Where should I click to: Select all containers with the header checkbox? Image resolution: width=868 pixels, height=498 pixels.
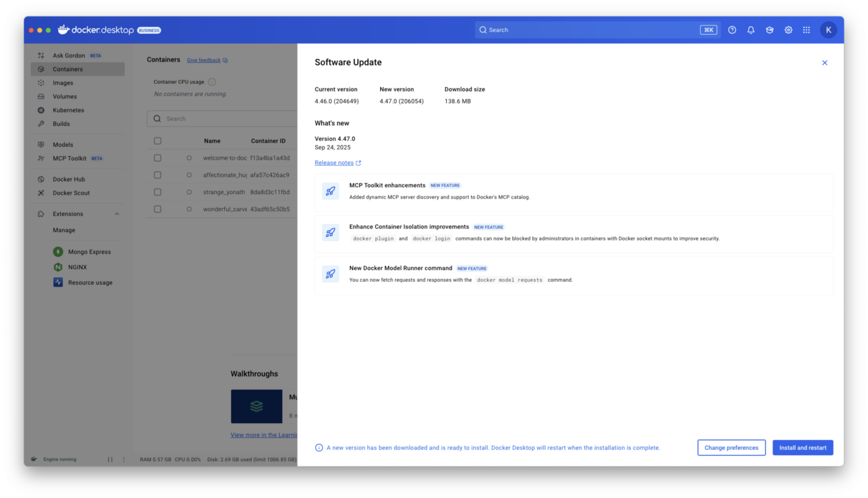pos(157,140)
